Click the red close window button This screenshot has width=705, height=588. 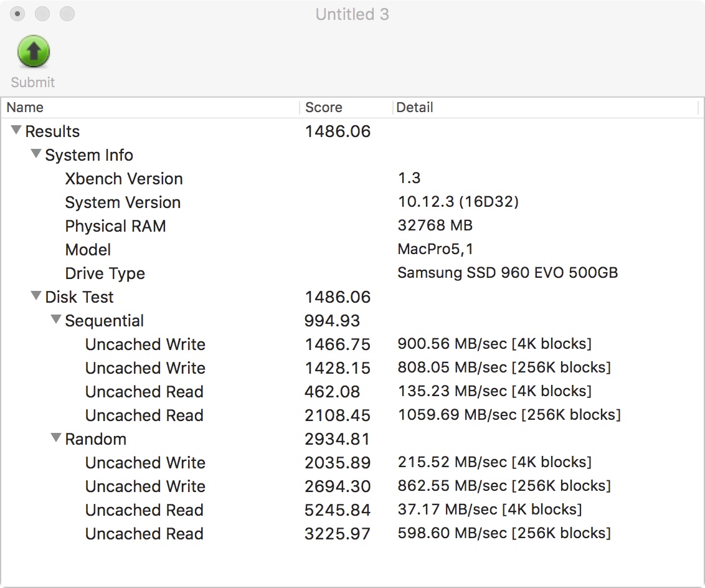pyautogui.click(x=18, y=14)
